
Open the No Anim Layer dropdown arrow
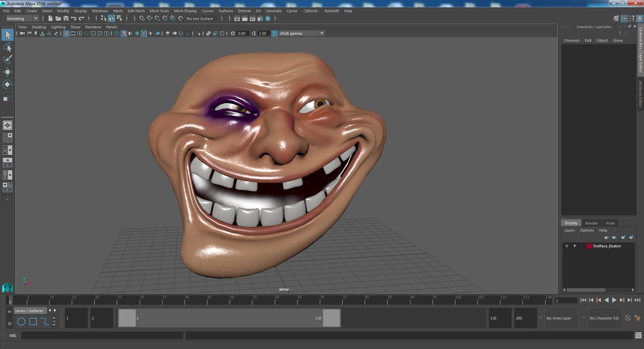[x=540, y=317]
